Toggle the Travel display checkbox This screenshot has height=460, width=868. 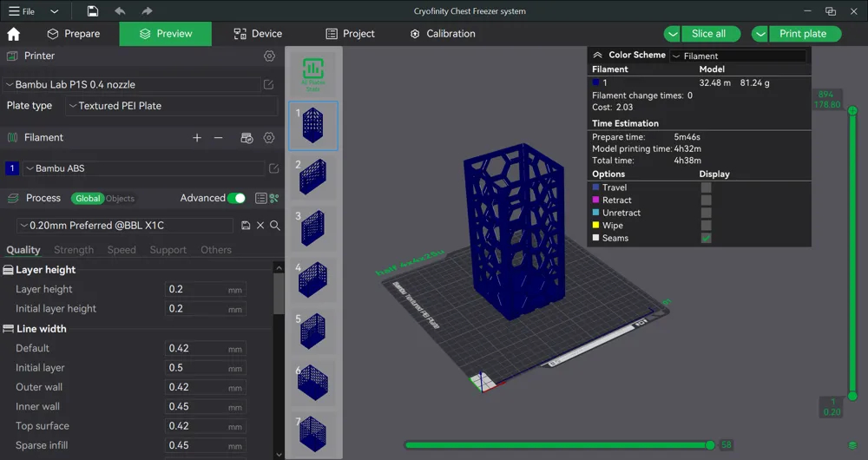[706, 187]
